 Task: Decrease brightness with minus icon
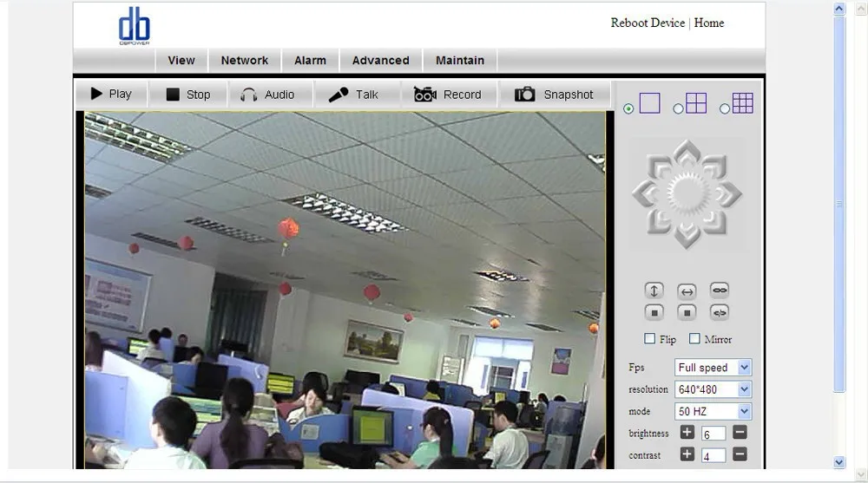pyautogui.click(x=740, y=433)
